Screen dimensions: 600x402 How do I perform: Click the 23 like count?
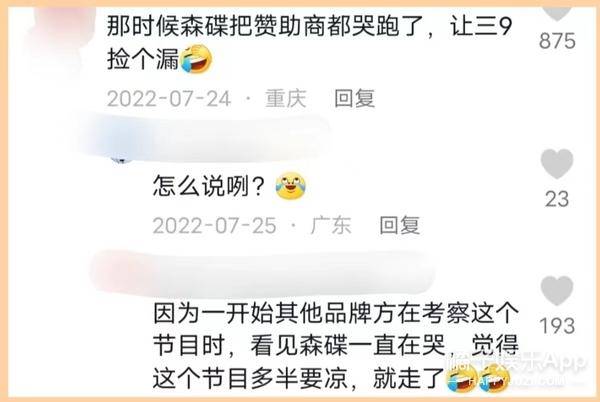[x=557, y=199]
